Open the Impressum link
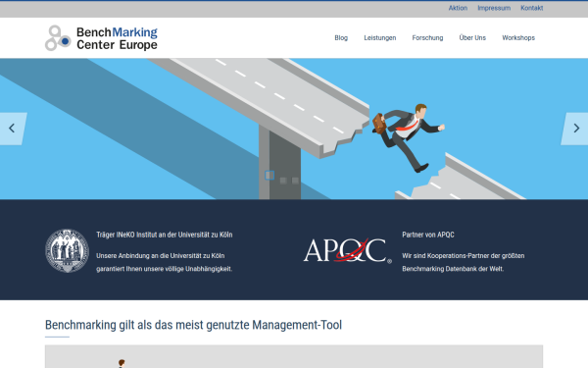The width and height of the screenshot is (588, 368). [x=494, y=8]
